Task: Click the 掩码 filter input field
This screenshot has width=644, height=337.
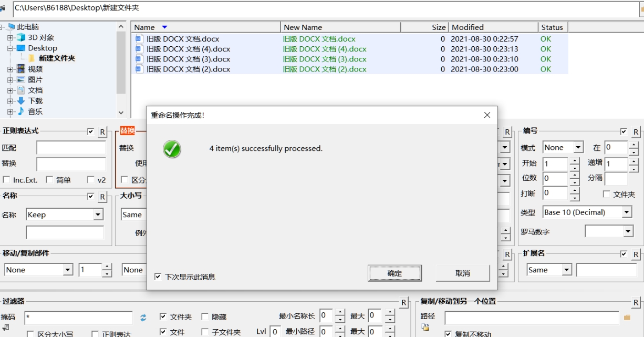Action: [78, 318]
